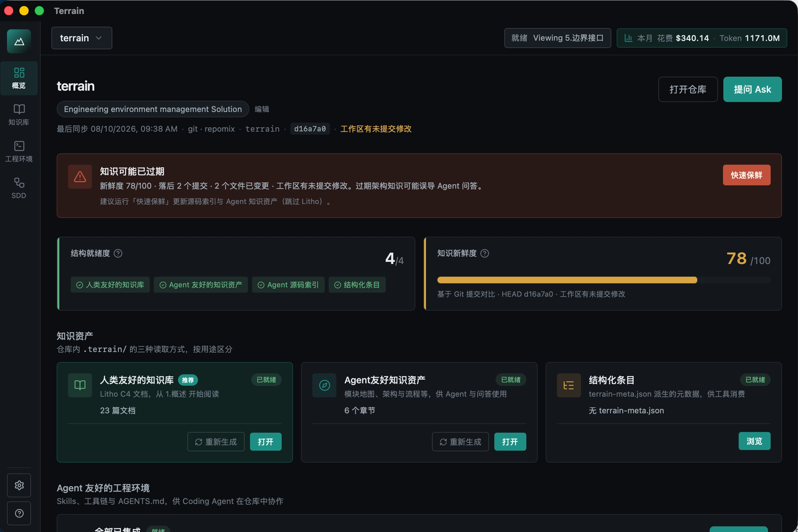This screenshot has width=798, height=532.
Task: Open settings gear in sidebar
Action: [19, 485]
